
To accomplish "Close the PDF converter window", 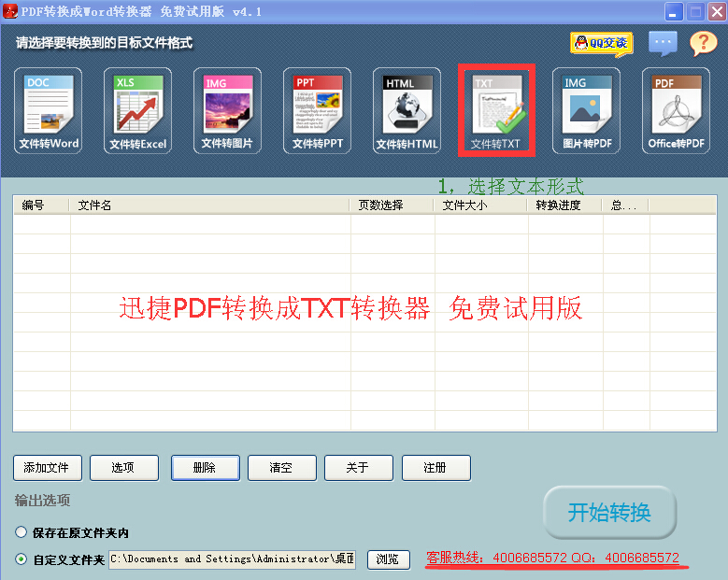I will click(717, 11).
